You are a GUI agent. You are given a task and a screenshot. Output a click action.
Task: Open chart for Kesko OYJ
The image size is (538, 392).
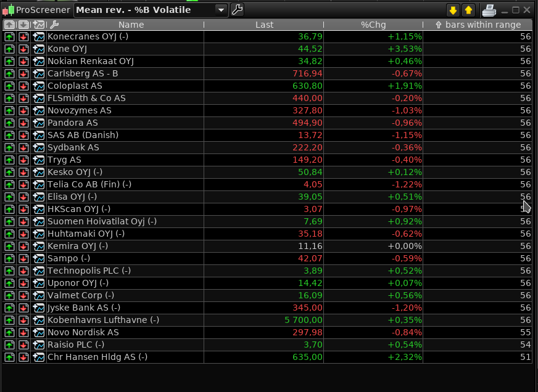(x=39, y=173)
